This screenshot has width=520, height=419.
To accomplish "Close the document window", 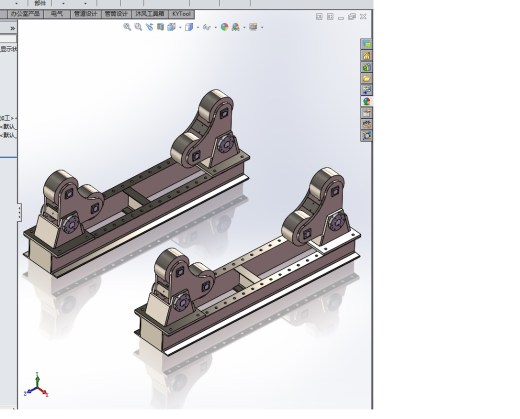I will 363,17.
